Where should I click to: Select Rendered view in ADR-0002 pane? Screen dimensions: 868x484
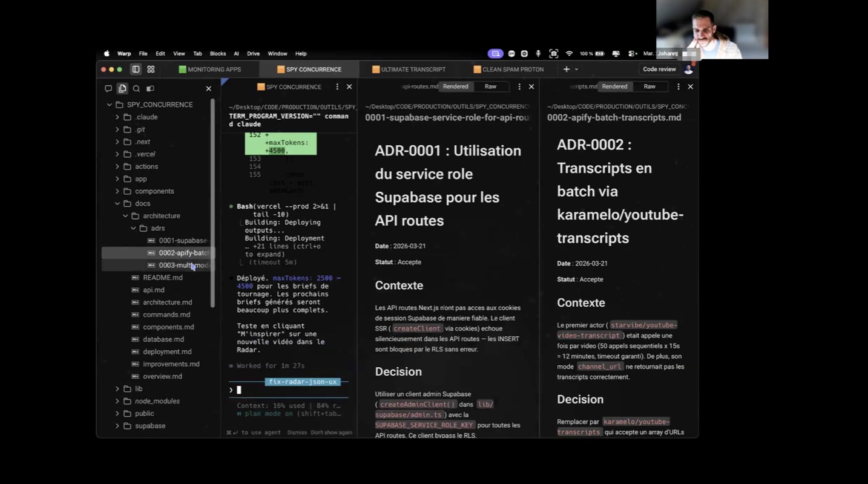[614, 87]
